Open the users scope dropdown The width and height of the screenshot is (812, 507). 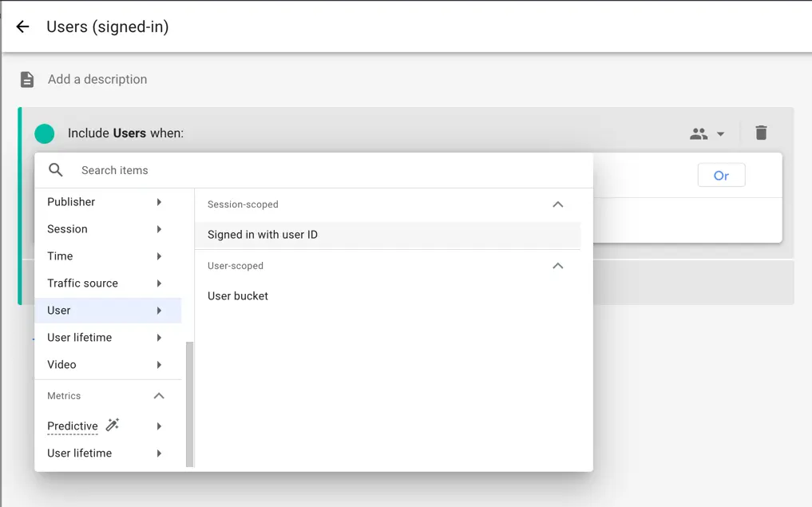click(x=707, y=134)
